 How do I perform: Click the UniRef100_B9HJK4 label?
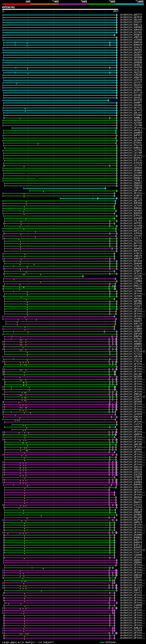click(131, 417)
